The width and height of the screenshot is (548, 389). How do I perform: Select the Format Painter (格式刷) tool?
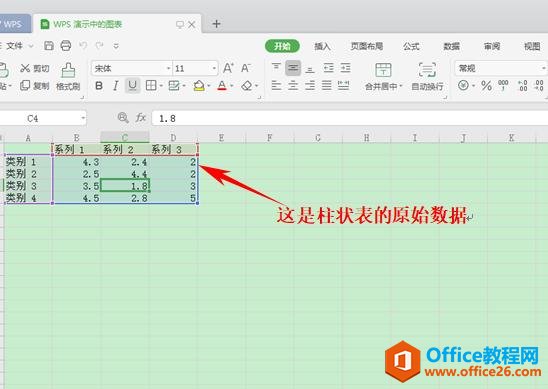point(68,77)
